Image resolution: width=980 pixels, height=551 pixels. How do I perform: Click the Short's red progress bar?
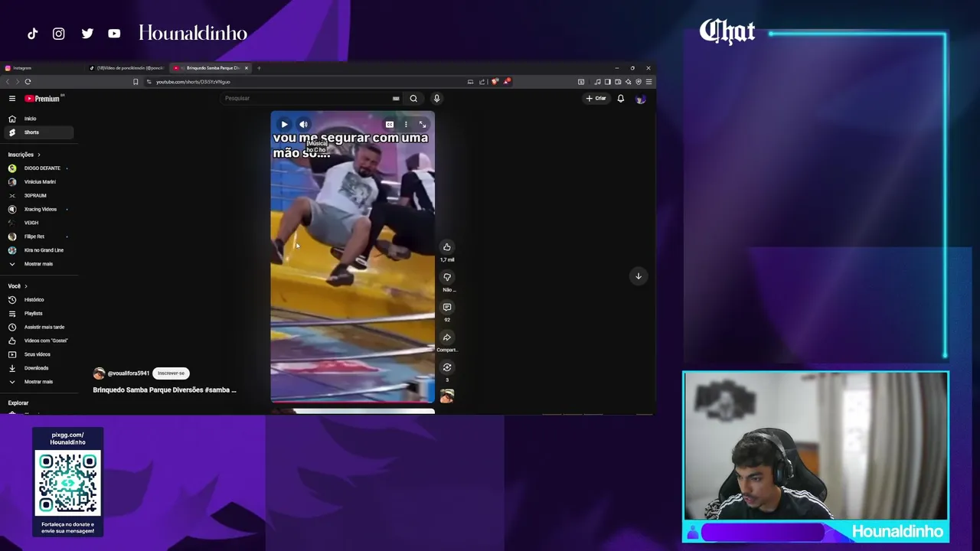click(352, 401)
